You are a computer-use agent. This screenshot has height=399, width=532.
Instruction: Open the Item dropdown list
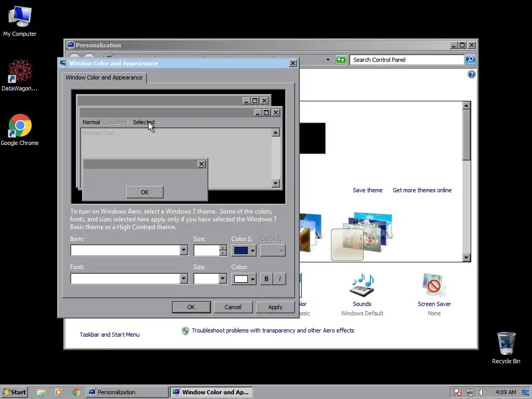pyautogui.click(x=183, y=250)
